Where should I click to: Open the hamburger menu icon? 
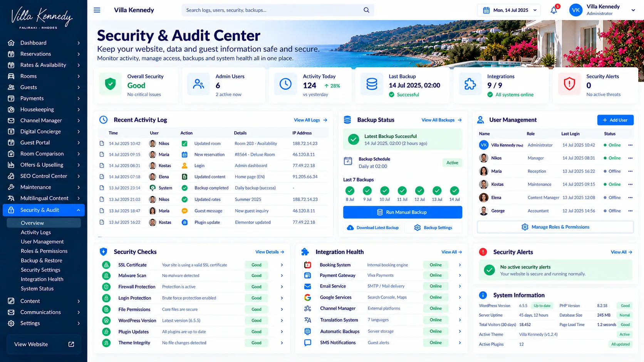[97, 10]
